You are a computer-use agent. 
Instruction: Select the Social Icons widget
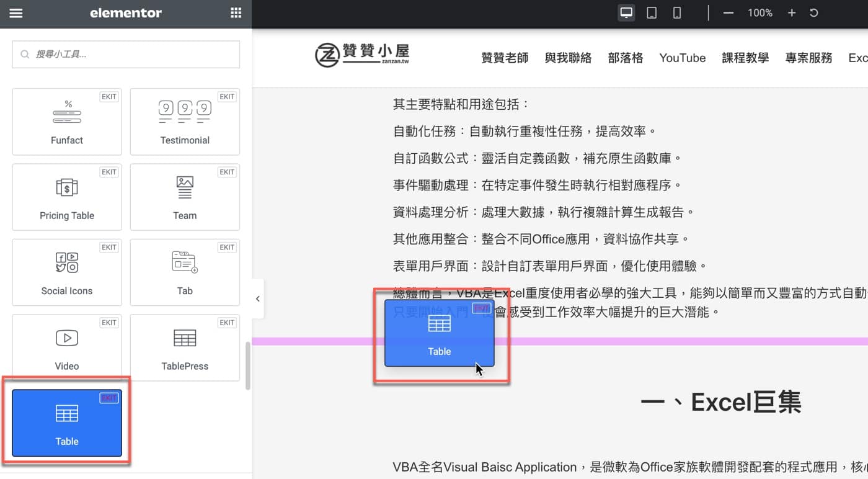pyautogui.click(x=67, y=272)
